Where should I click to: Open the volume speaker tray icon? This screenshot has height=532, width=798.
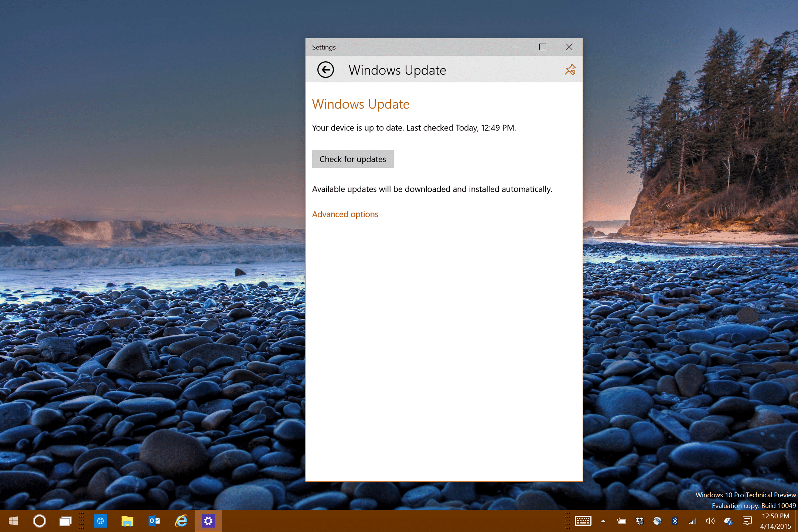click(x=710, y=521)
